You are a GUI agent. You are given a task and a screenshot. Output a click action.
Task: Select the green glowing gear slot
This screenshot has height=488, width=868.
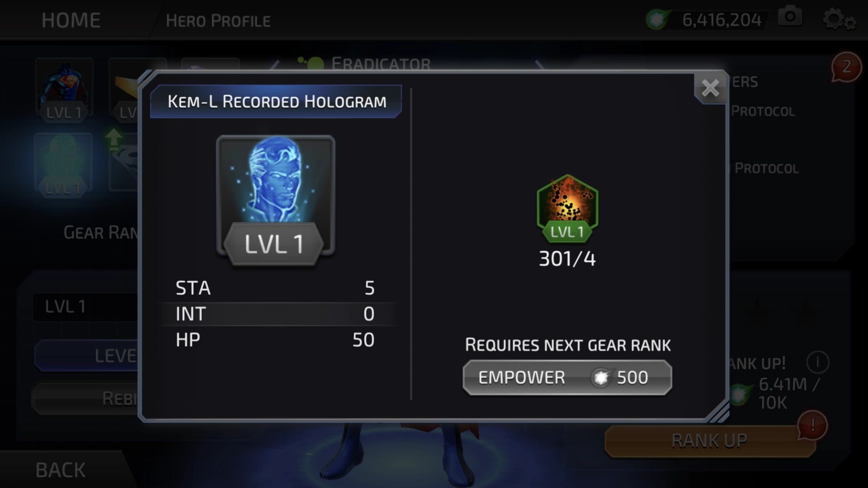(x=63, y=164)
